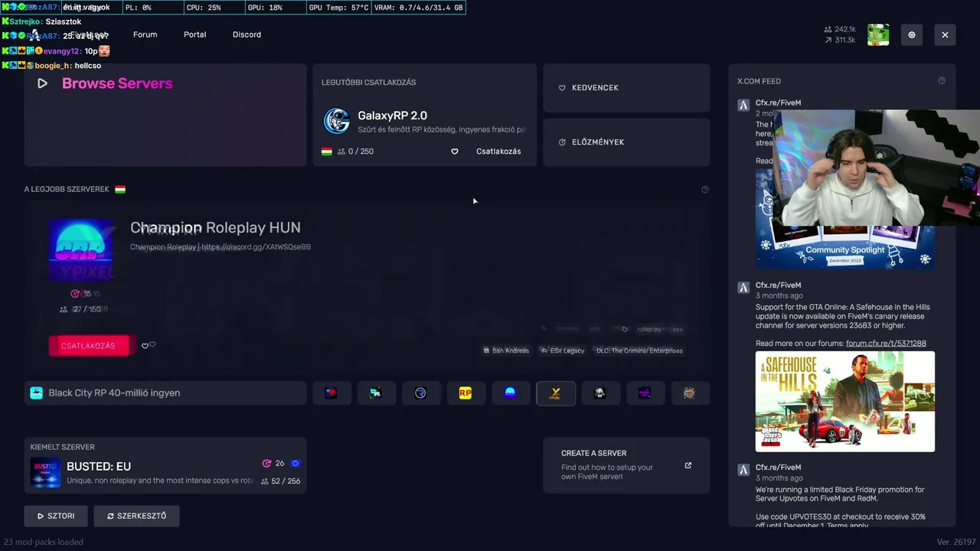Image resolution: width=980 pixels, height=551 pixels.
Task: Click the ESX Legacy tag
Action: point(562,350)
